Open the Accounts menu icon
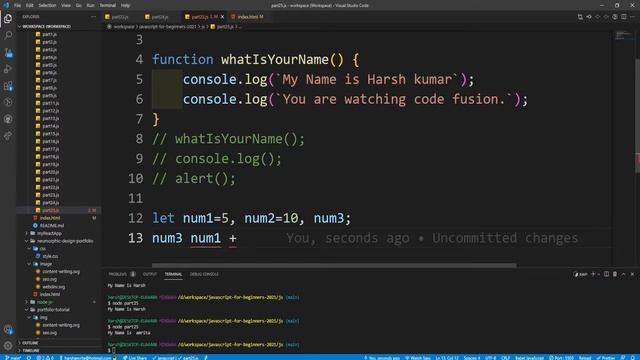The image size is (640, 360). 8,329
